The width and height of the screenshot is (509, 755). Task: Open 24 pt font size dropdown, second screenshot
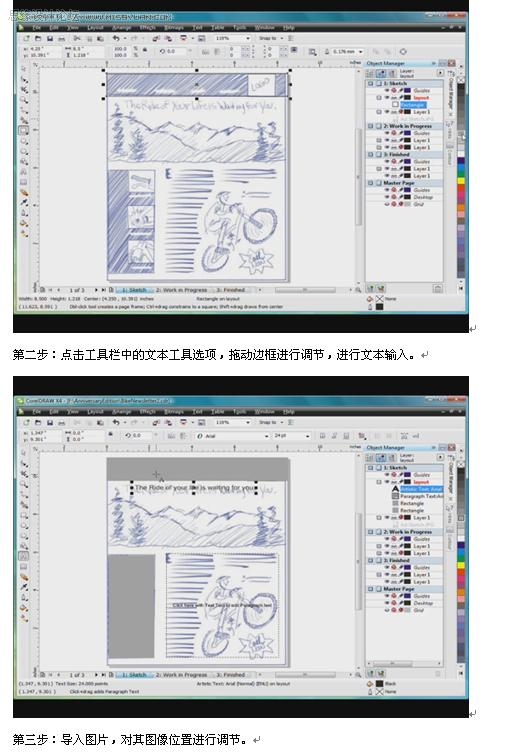(308, 436)
